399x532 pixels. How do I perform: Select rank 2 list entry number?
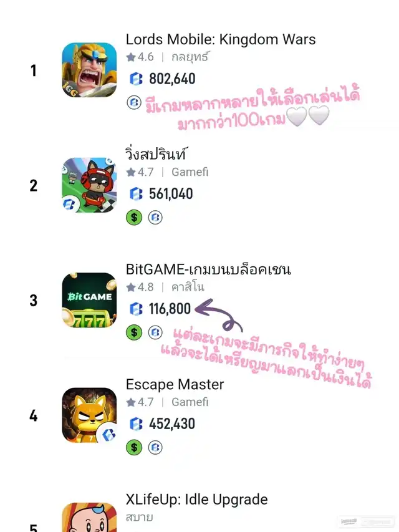(x=33, y=186)
